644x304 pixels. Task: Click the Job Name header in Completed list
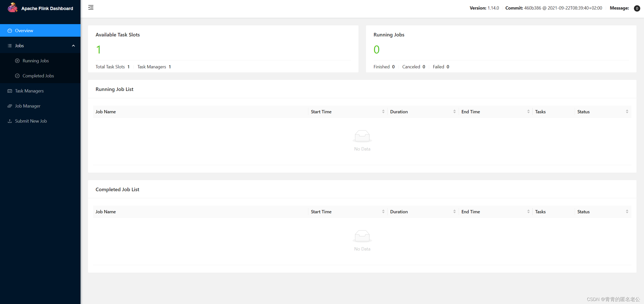[x=106, y=212]
